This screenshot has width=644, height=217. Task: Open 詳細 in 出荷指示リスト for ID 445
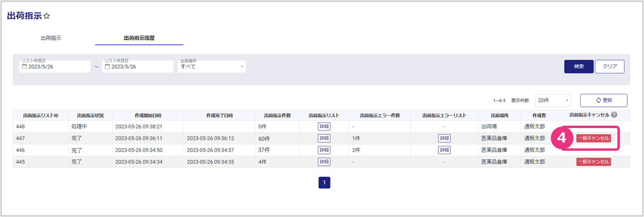[x=324, y=161]
